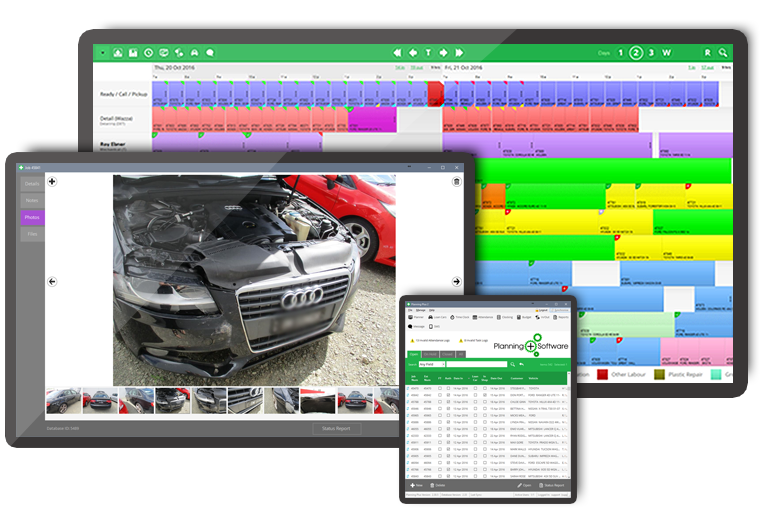Click the Plastic Repair olive legend swatch
Viewport: 772px width, 515px height.
click(x=659, y=375)
